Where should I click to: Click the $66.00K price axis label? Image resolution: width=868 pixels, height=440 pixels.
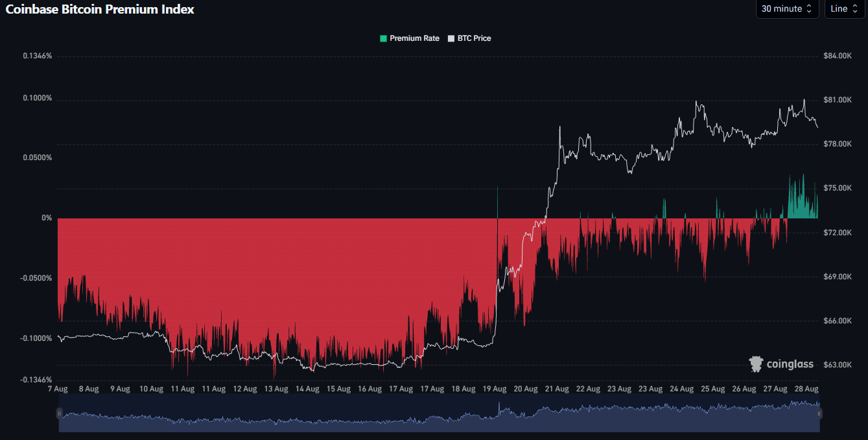tap(836, 321)
